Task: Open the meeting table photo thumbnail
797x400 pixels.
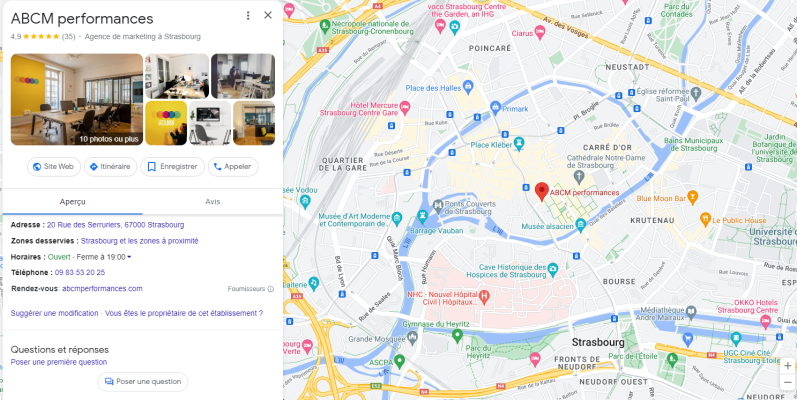Action: [x=177, y=76]
